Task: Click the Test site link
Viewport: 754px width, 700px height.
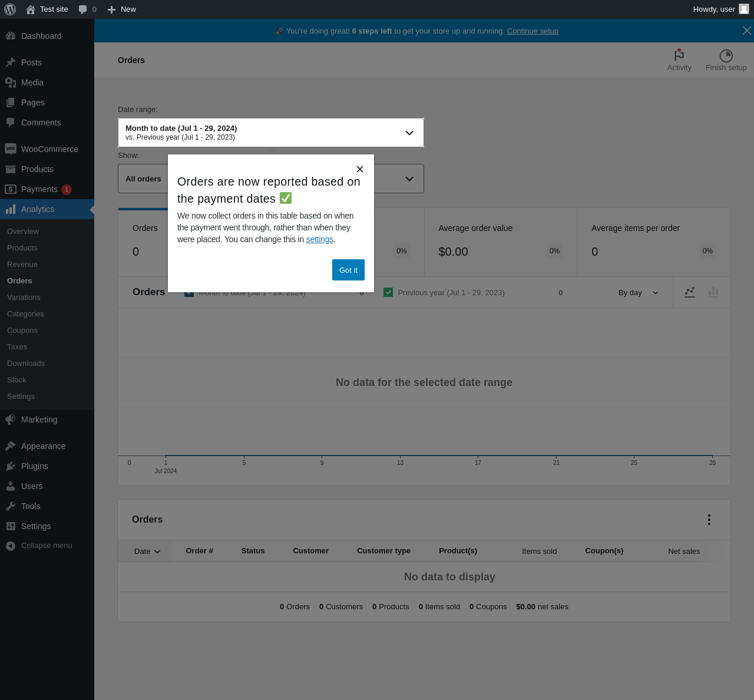Action: click(x=54, y=9)
